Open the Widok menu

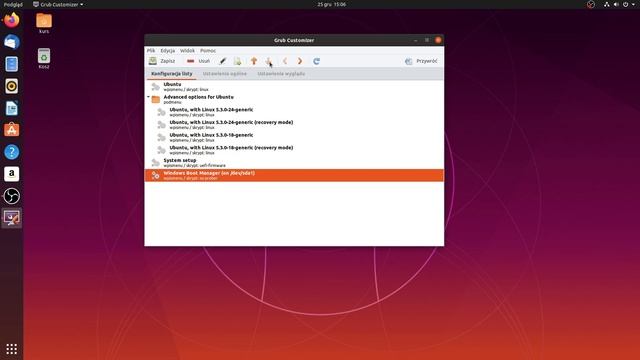point(187,51)
